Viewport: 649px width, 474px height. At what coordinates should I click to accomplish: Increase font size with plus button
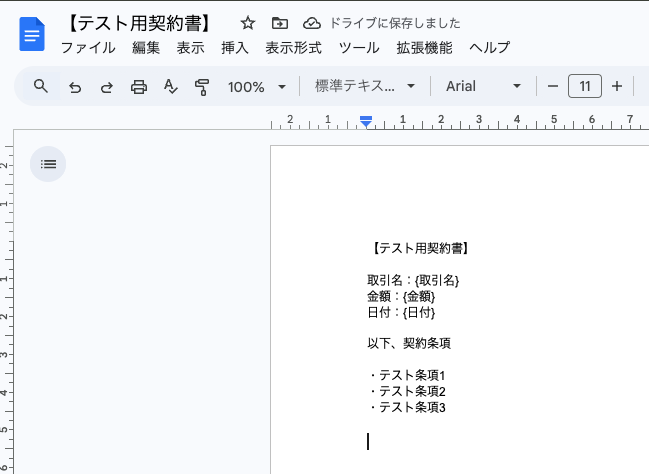617,87
